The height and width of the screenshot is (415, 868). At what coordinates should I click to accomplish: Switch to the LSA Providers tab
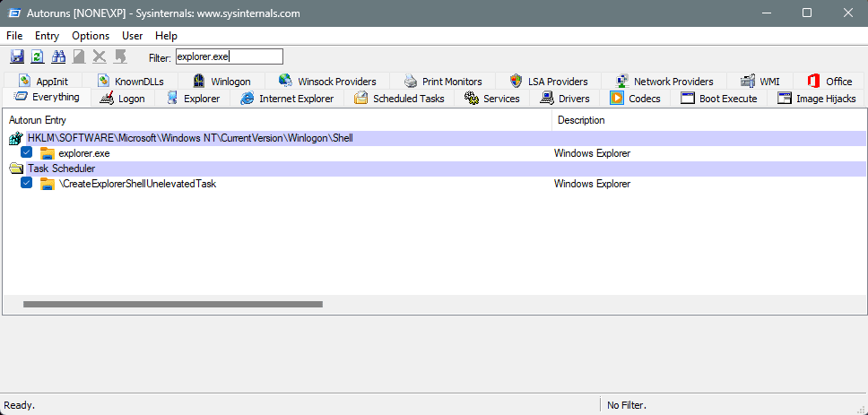tap(548, 82)
